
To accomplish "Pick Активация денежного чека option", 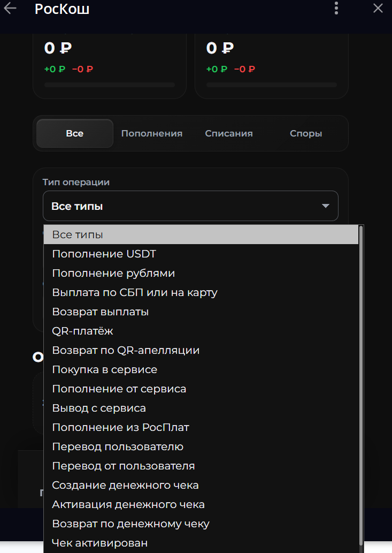I will [x=201, y=504].
